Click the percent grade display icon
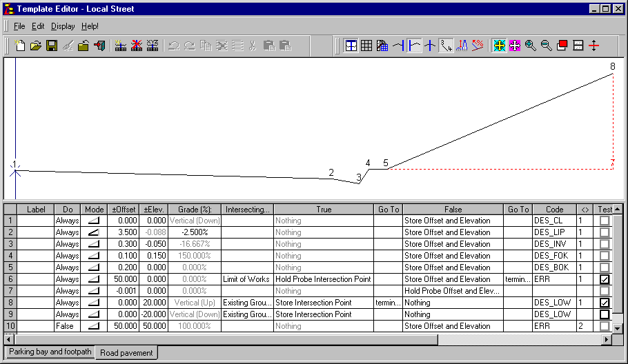The width and height of the screenshot is (628, 364). pos(478,45)
